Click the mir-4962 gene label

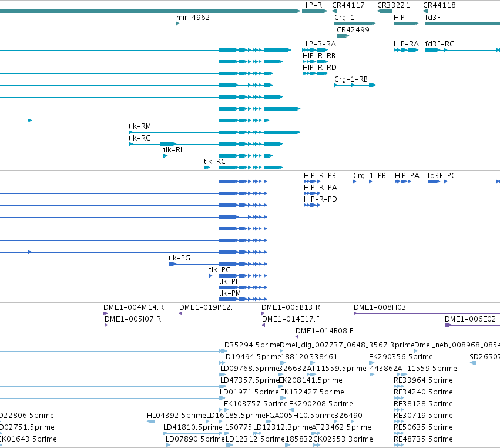[193, 18]
